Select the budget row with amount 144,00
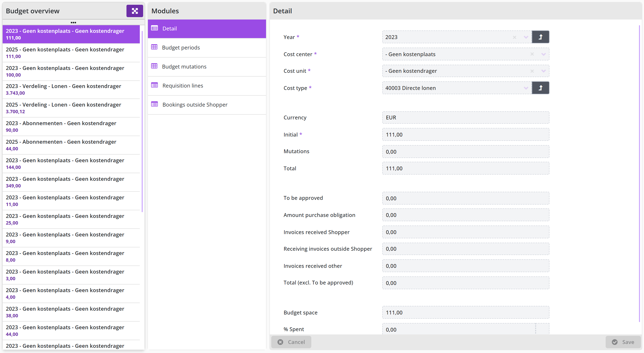 pos(71,164)
